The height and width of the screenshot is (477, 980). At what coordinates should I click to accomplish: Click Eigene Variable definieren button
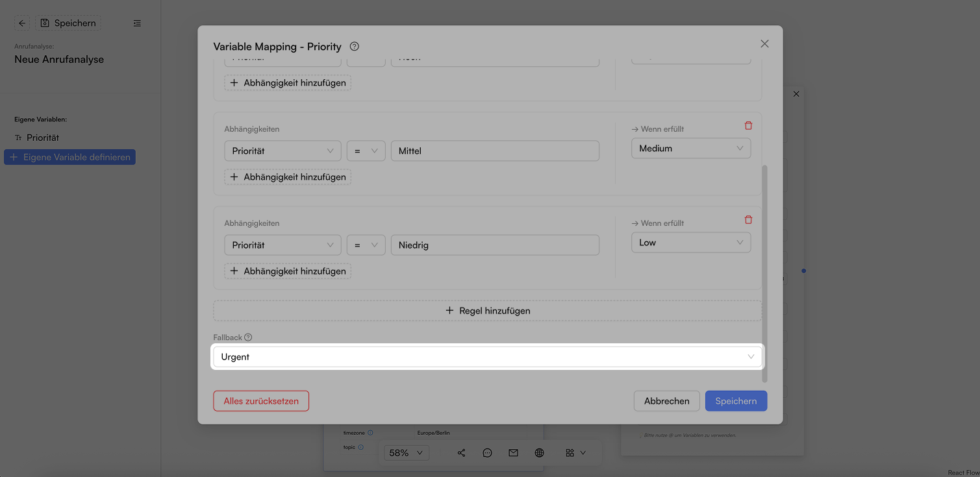pyautogui.click(x=69, y=157)
